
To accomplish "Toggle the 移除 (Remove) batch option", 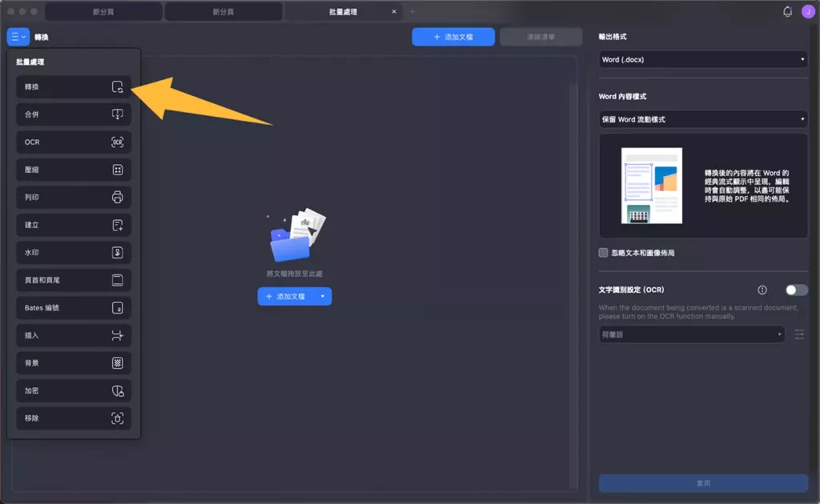I will 72,418.
